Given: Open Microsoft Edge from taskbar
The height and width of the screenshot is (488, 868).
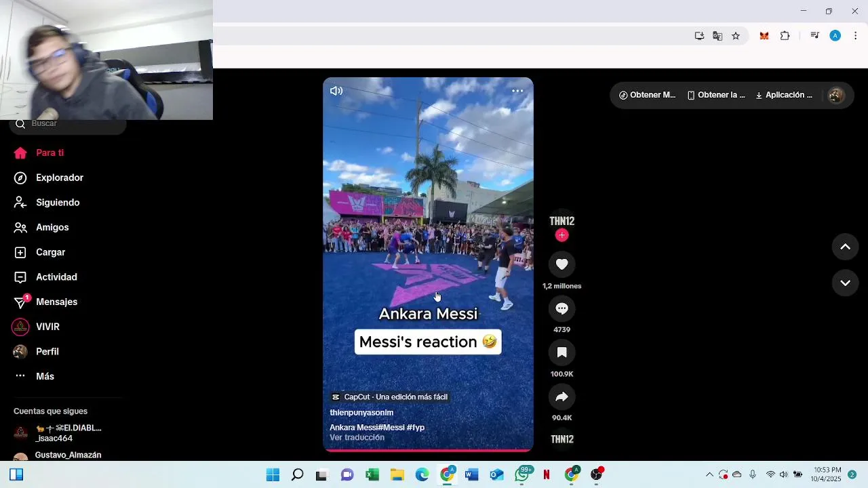Looking at the screenshot, I should (422, 474).
